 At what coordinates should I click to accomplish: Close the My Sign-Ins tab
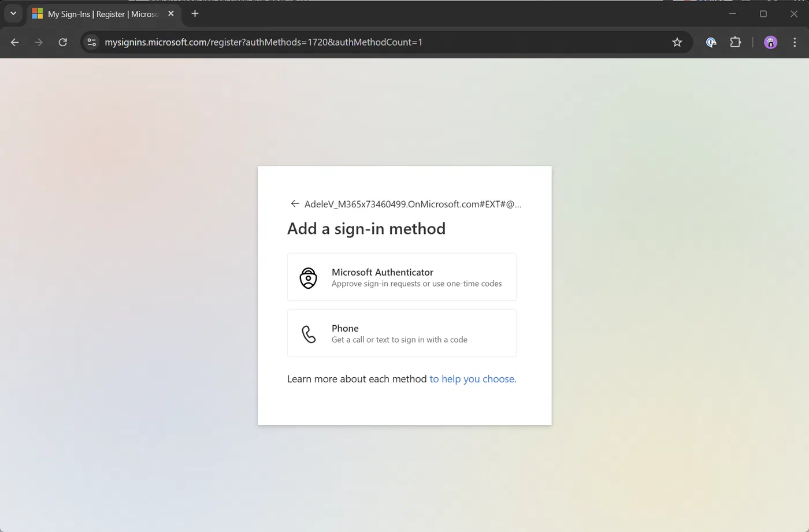point(171,14)
